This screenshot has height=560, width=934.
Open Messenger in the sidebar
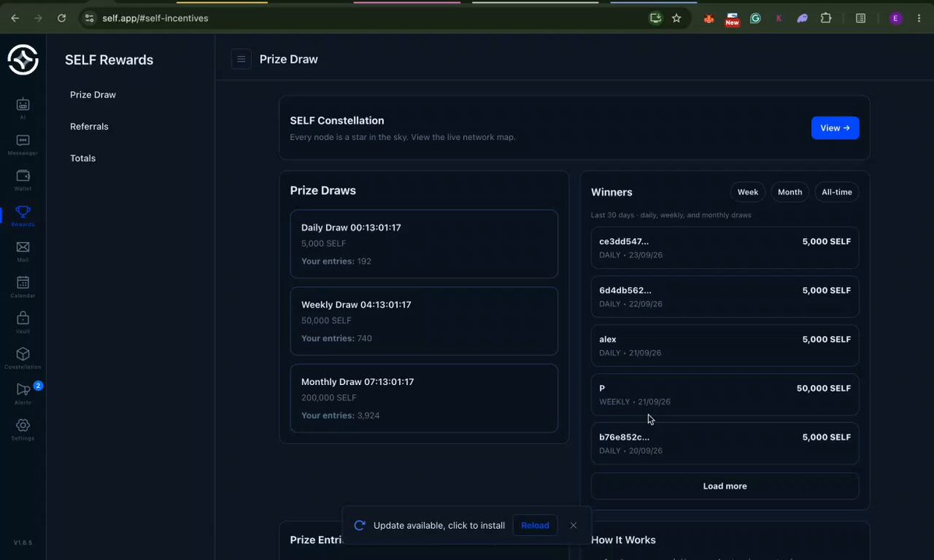[x=23, y=144]
